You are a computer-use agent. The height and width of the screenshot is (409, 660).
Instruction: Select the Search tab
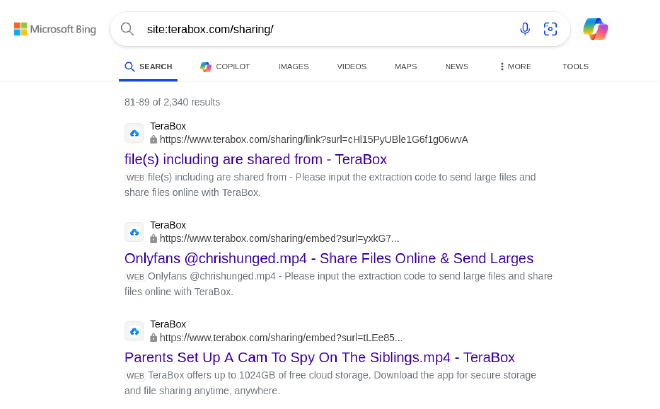pyautogui.click(x=148, y=66)
